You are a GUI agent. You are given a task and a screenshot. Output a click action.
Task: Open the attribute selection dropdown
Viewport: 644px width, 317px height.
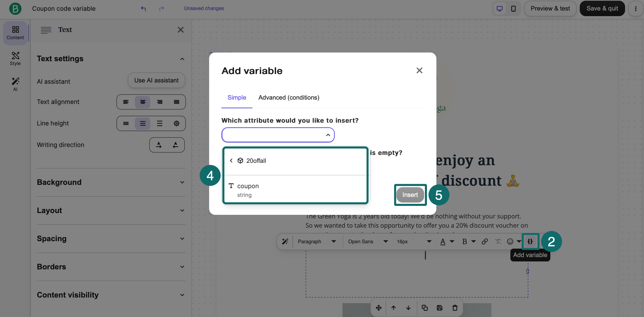[278, 135]
